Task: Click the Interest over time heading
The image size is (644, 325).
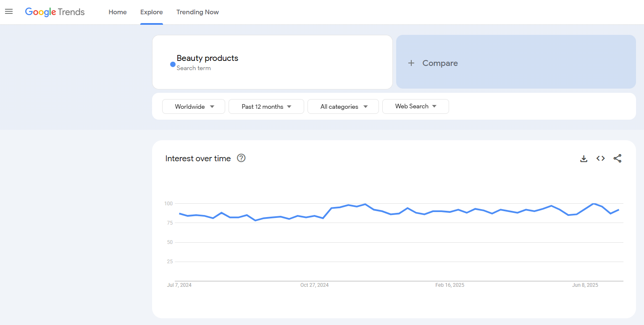Action: pyautogui.click(x=198, y=158)
